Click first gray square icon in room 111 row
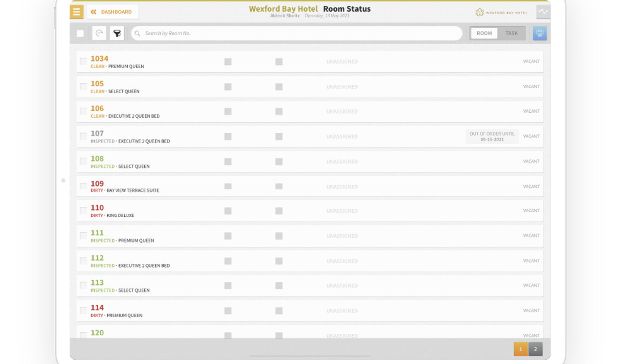The height and width of the screenshot is (364, 622). (228, 236)
